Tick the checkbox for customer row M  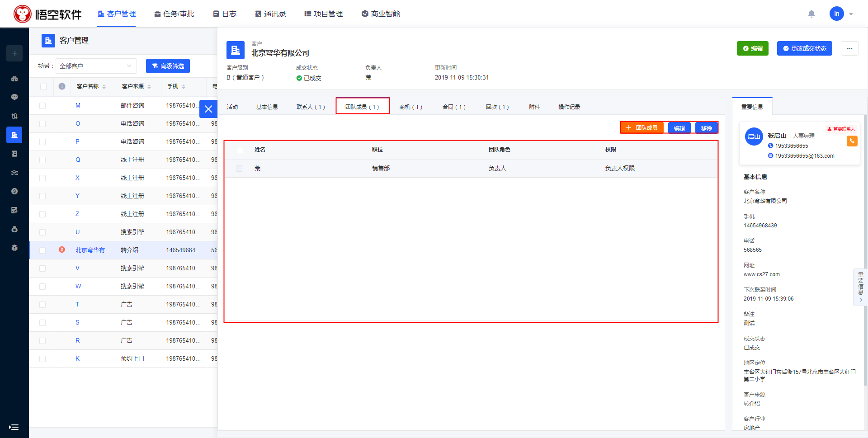pos(42,106)
